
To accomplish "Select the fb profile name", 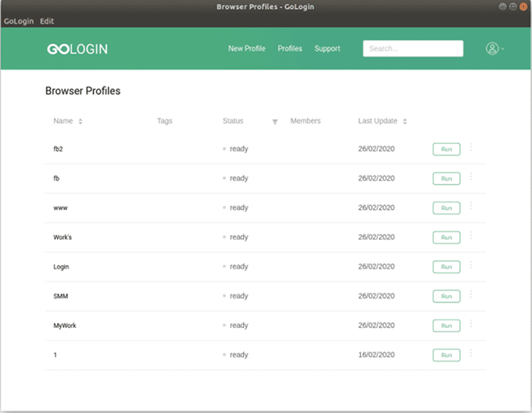I will (x=56, y=178).
